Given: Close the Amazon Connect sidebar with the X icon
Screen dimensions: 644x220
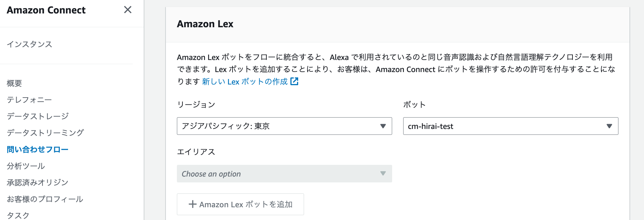Looking at the screenshot, I should click(x=127, y=10).
